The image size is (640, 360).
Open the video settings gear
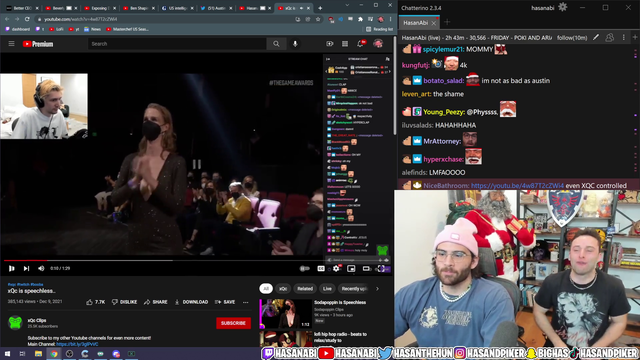pyautogui.click(x=336, y=268)
